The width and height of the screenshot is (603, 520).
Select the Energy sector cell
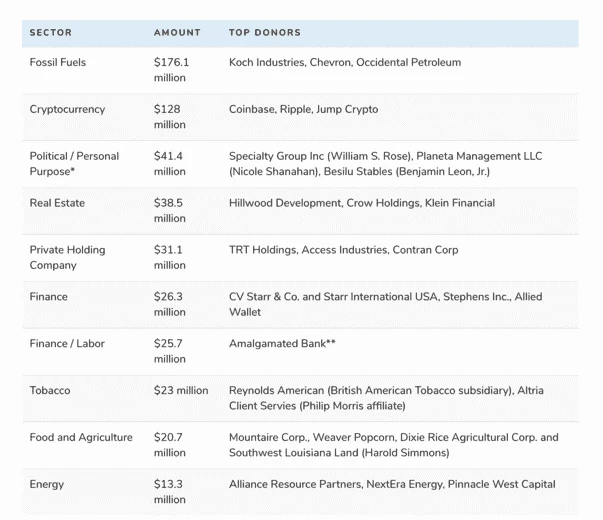(x=47, y=485)
